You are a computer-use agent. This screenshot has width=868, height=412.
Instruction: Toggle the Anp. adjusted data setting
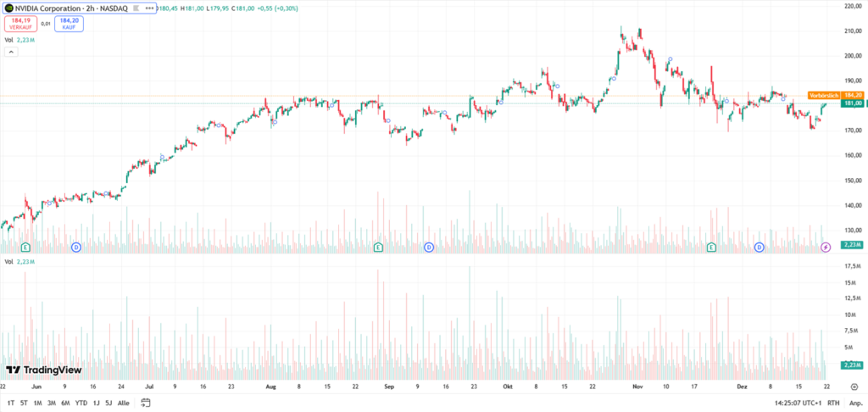click(856, 404)
